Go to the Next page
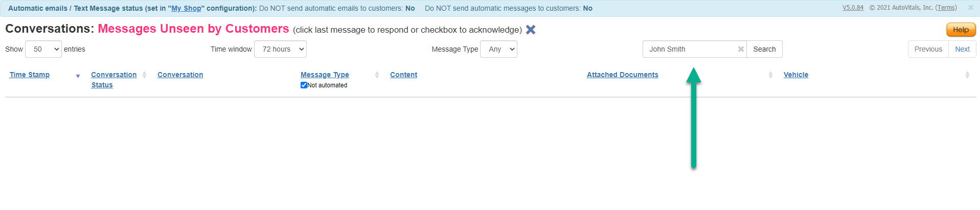This screenshot has width=980, height=210. tap(962, 49)
